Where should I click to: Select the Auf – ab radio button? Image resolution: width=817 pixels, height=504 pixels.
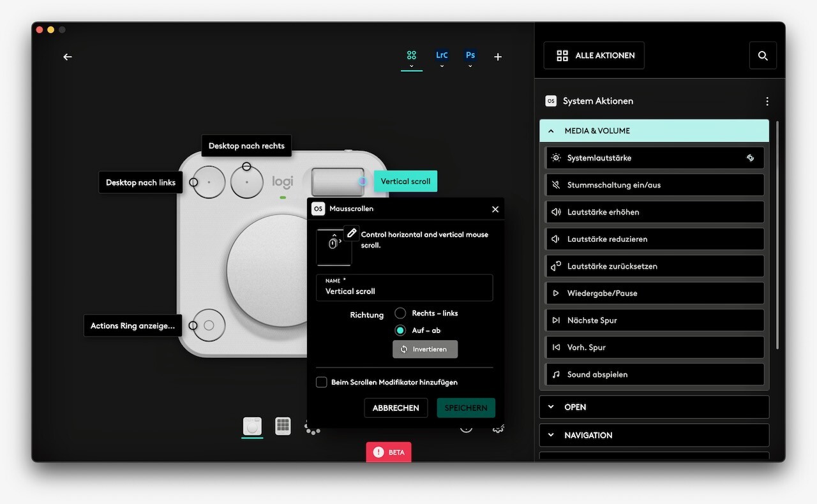click(x=400, y=330)
